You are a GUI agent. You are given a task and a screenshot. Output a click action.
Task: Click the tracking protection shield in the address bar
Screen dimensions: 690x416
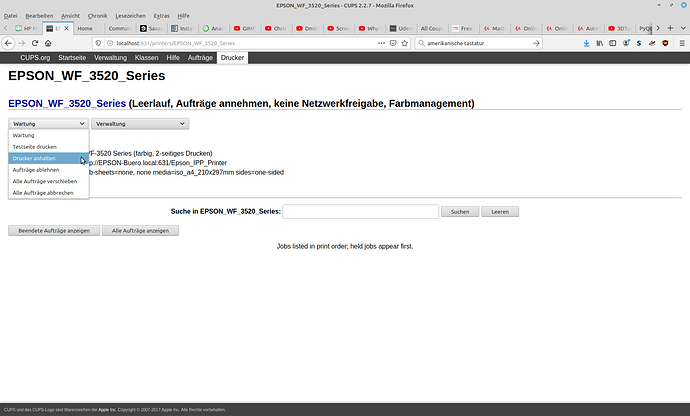[x=98, y=43]
